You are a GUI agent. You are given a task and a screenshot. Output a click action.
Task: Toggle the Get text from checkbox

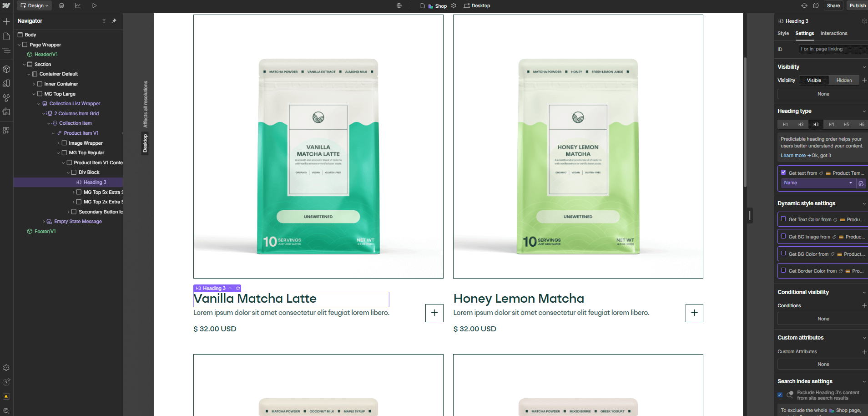tap(783, 172)
